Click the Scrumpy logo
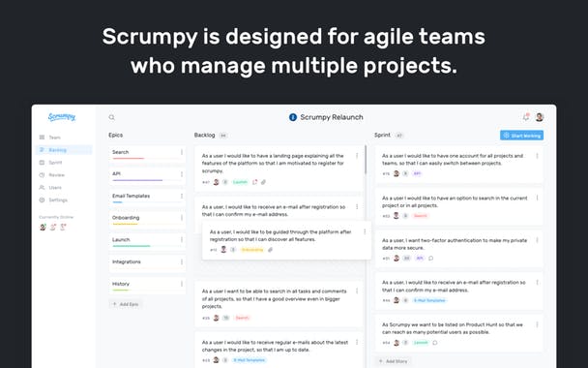This screenshot has height=368, width=588. (62, 117)
